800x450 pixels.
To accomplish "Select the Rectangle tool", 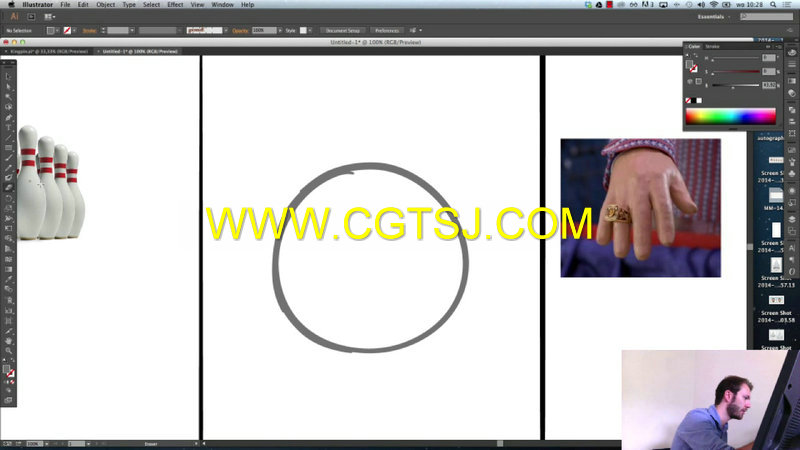I will click(8, 148).
